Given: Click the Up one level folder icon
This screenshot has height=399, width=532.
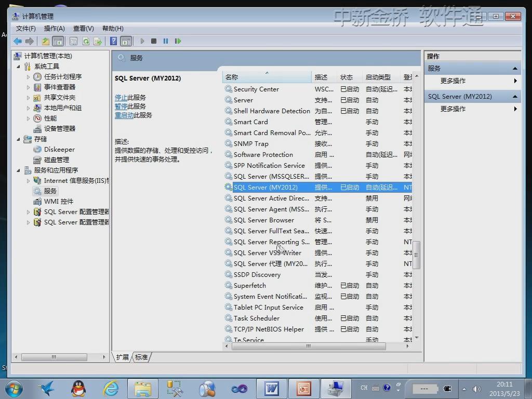Looking at the screenshot, I should 46,41.
